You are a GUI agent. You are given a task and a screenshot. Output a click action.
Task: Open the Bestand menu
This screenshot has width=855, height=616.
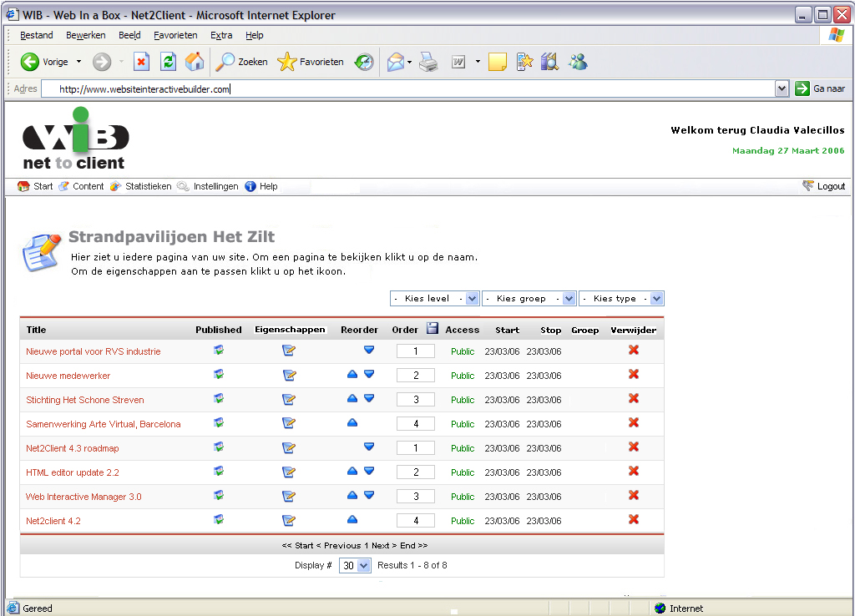click(37, 35)
